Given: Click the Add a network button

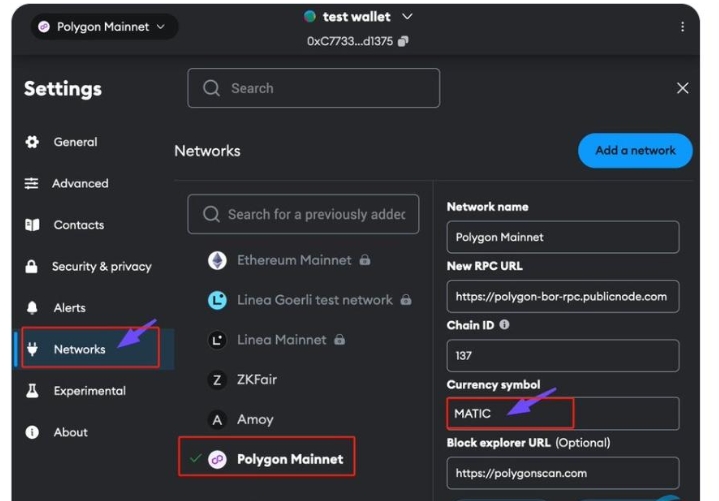Looking at the screenshot, I should point(635,150).
